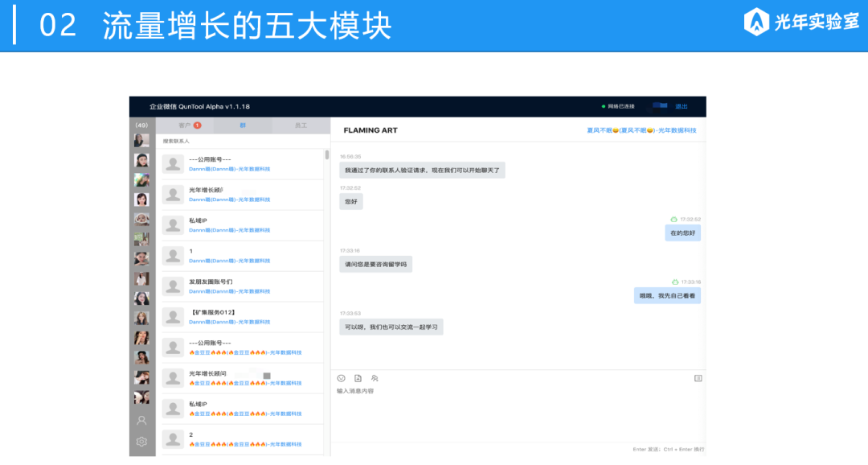Viewport: 868px width, 465px height.
Task: Click 退出 to log out
Action: pos(682,106)
